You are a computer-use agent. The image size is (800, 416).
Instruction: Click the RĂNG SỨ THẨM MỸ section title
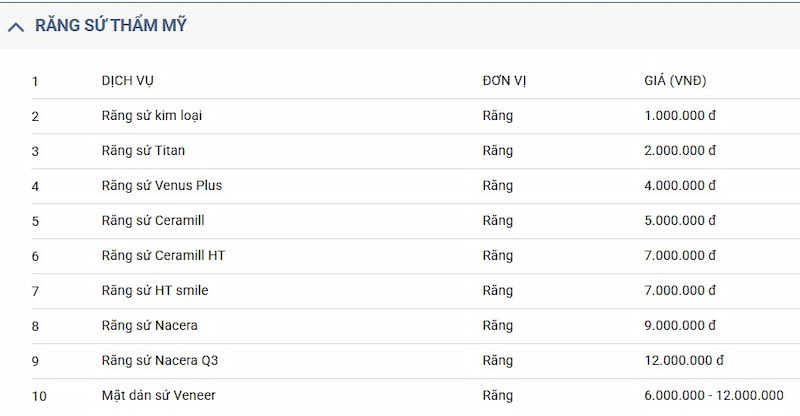111,26
